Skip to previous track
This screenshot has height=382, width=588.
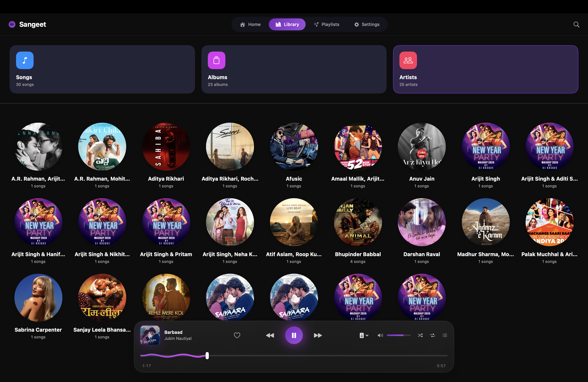(x=270, y=335)
